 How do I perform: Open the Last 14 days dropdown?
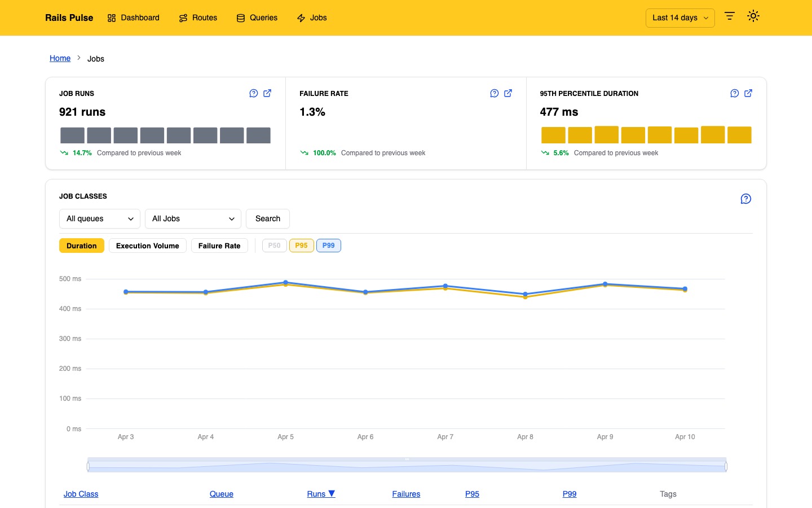pyautogui.click(x=679, y=17)
